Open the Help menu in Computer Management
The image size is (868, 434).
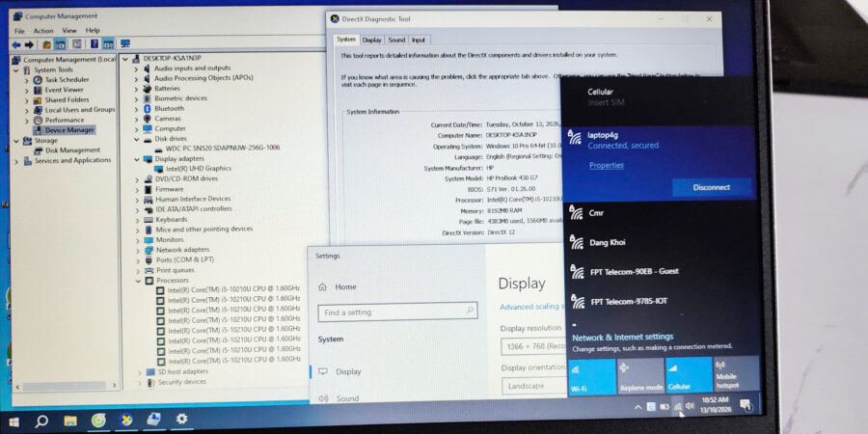click(x=93, y=31)
